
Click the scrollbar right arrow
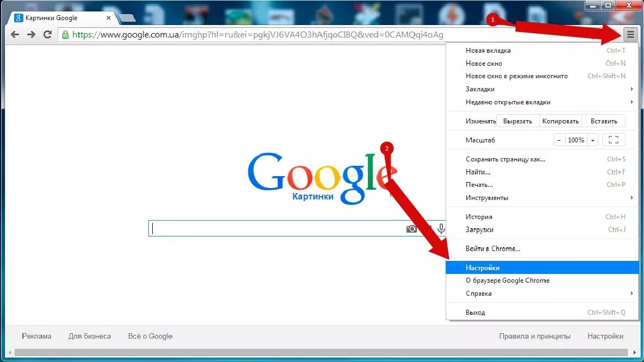coord(634,353)
